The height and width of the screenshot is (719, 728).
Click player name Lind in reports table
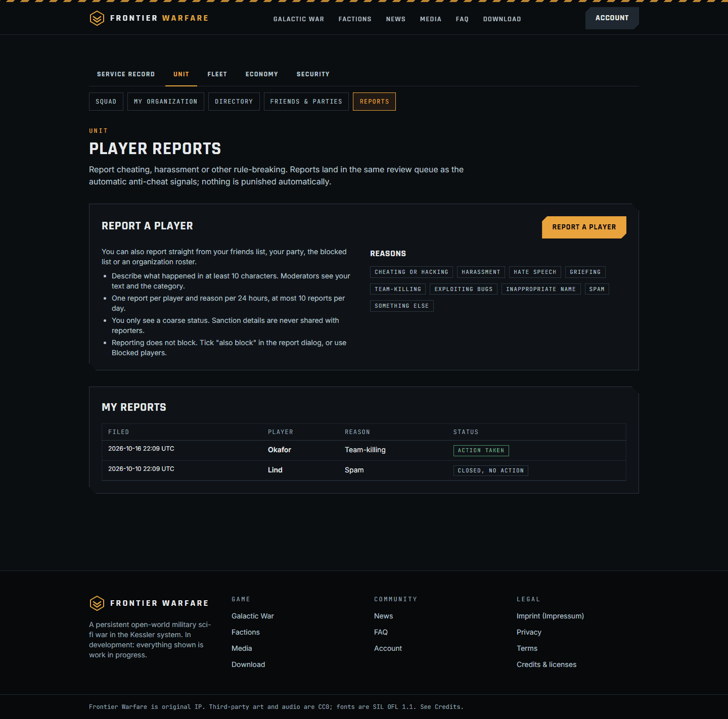click(275, 470)
